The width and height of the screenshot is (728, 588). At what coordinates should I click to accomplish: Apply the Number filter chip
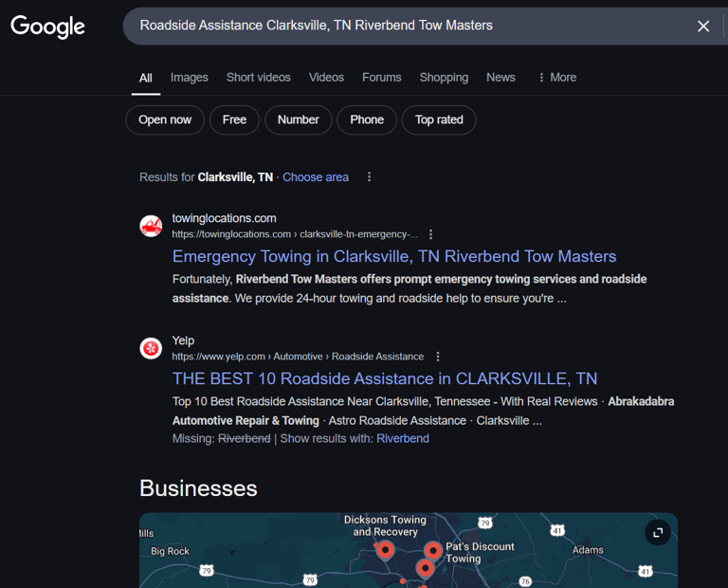coord(298,119)
